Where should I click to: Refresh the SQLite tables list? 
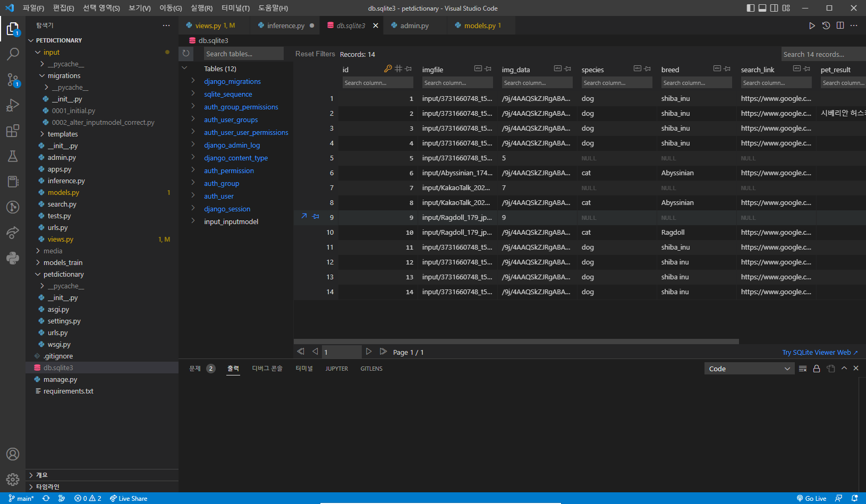[186, 53]
